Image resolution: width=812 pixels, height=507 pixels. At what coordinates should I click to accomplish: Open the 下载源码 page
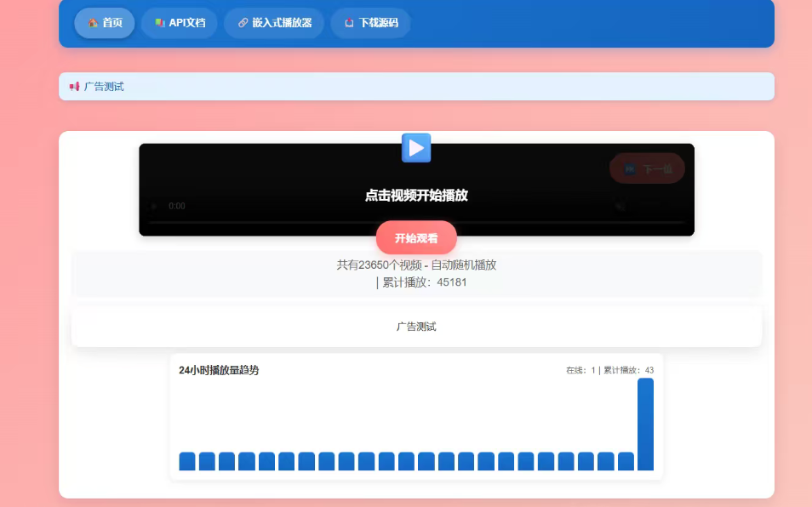tap(370, 23)
